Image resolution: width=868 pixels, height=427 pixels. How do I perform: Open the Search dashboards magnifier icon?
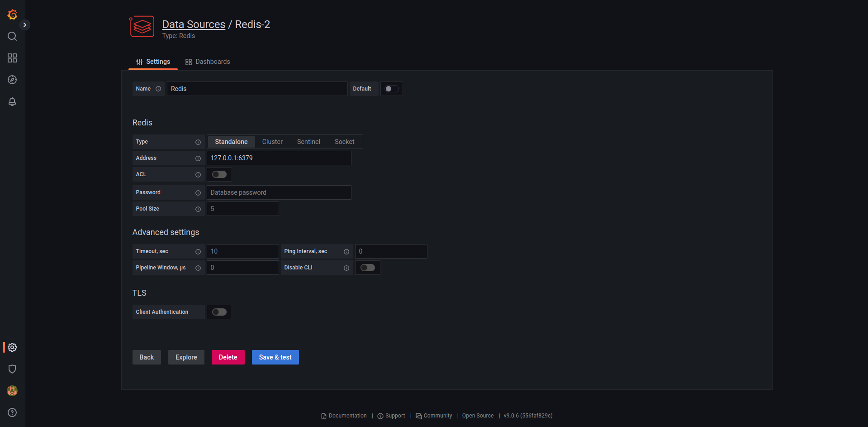12,36
